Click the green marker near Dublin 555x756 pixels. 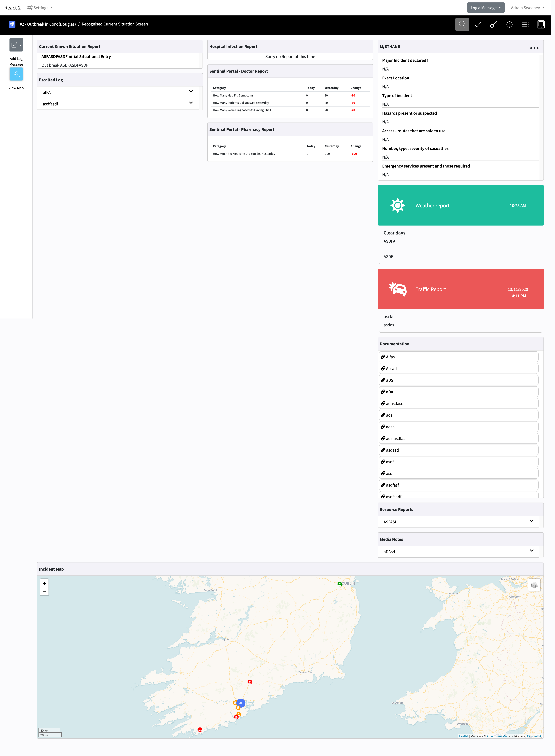pyautogui.click(x=340, y=584)
